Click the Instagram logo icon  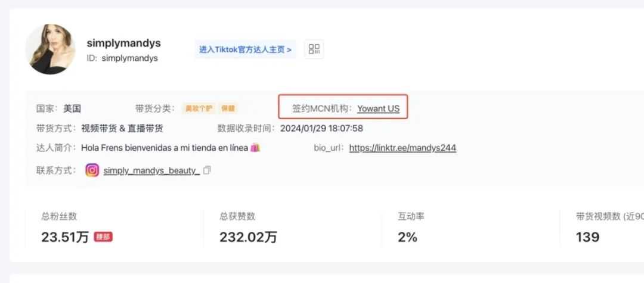coord(92,170)
